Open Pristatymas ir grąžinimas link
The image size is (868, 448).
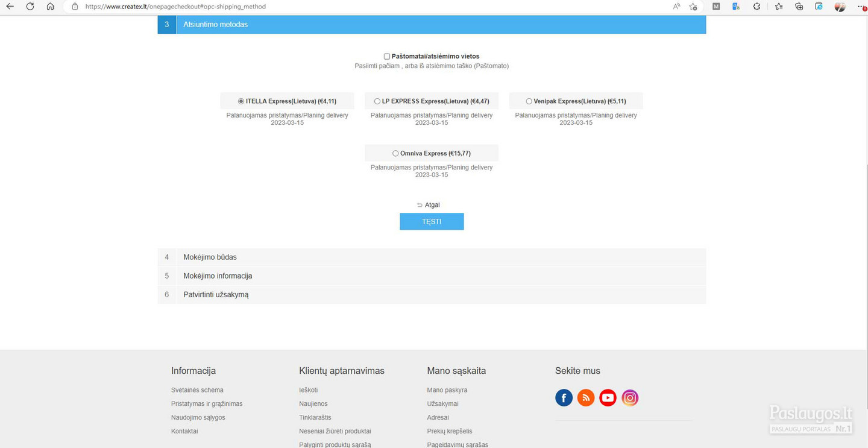(x=207, y=404)
